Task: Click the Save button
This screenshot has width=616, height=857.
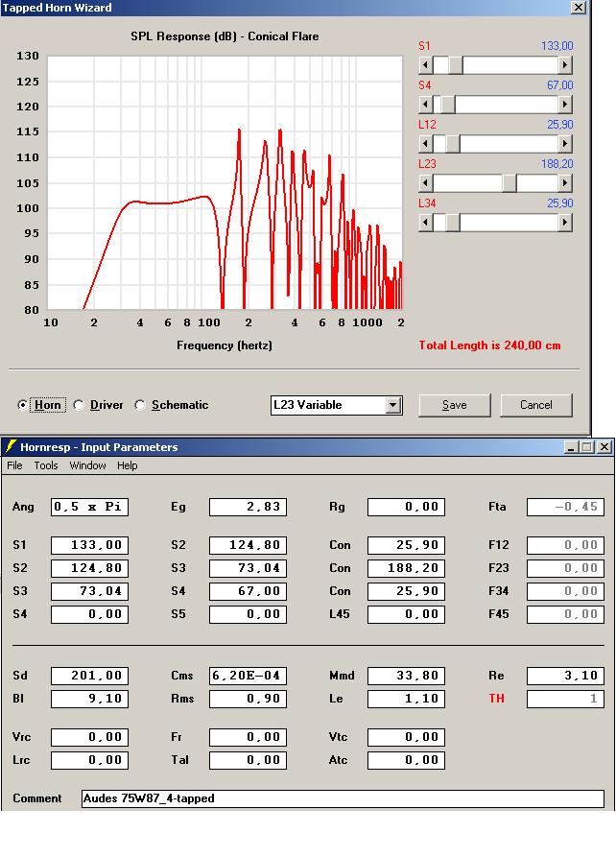Action: click(455, 405)
